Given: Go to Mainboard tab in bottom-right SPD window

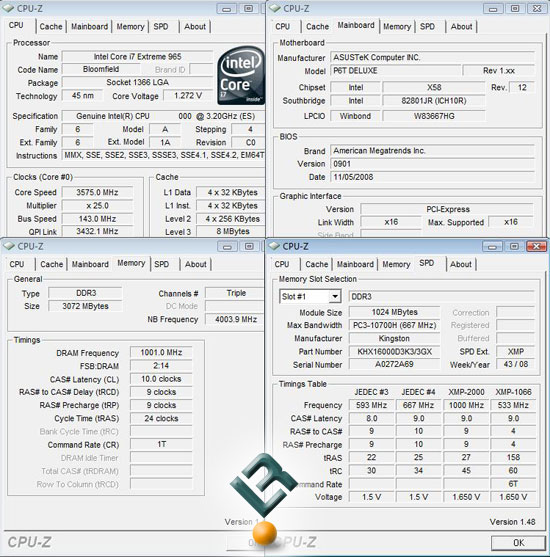Looking at the screenshot, I should [355, 264].
